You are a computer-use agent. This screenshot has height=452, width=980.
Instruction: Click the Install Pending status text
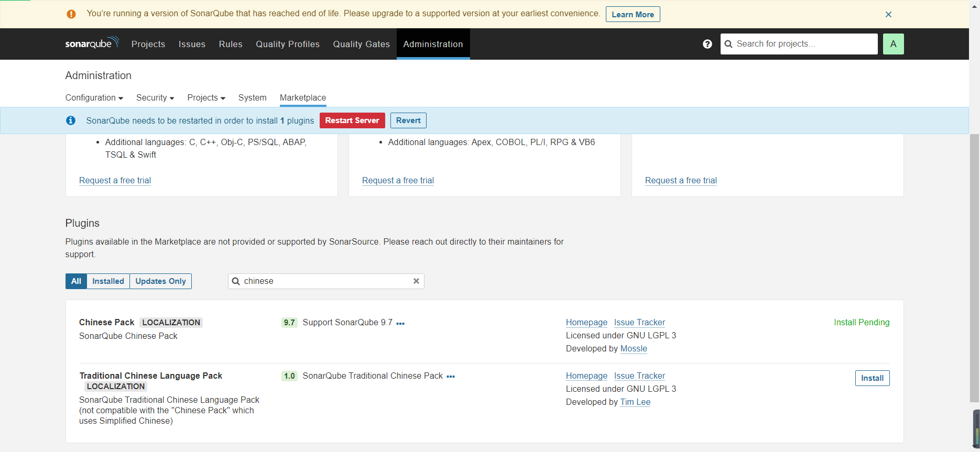(862, 323)
